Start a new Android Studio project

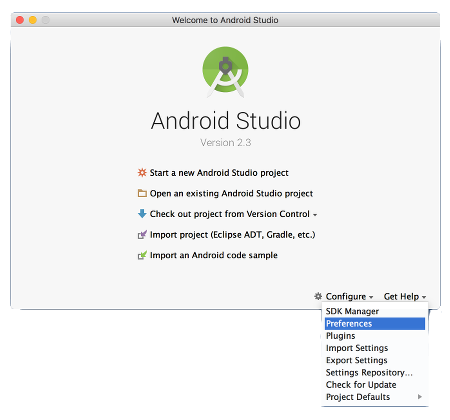[x=219, y=173]
